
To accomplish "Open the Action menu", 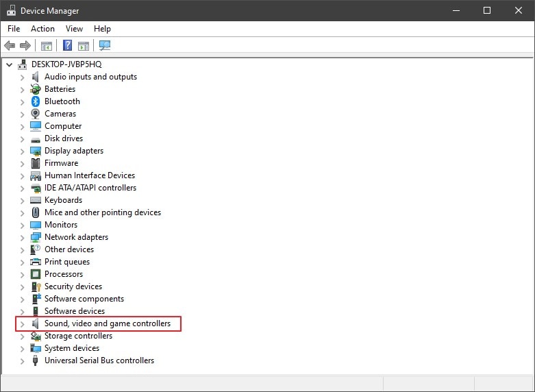I will pyautogui.click(x=42, y=29).
